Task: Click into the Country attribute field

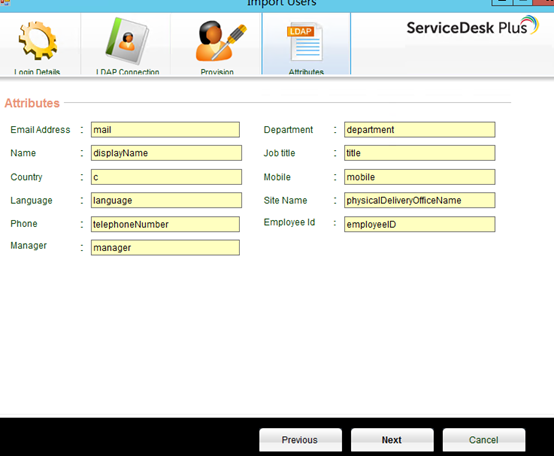Action: point(166,177)
